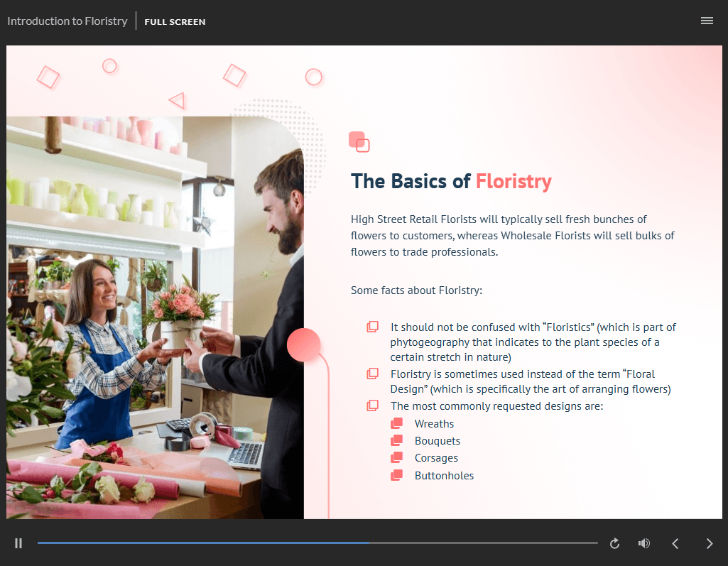This screenshot has width=728, height=566.
Task: Switch to FULL SCREEN mode
Action: coord(175,22)
